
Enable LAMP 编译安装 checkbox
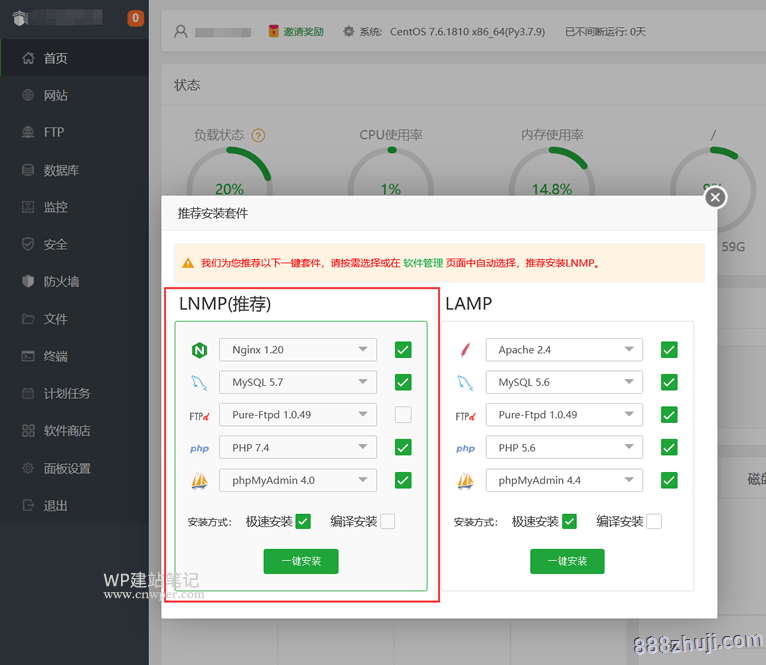654,522
